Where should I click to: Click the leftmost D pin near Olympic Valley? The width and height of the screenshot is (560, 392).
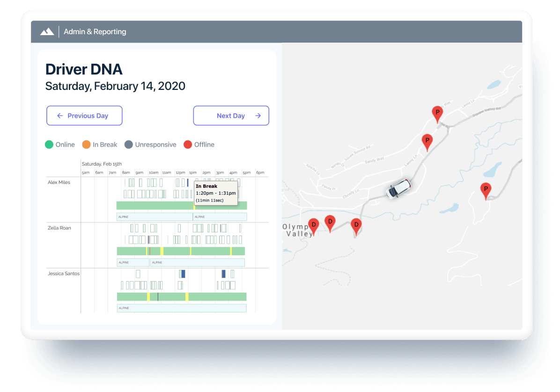(x=313, y=225)
